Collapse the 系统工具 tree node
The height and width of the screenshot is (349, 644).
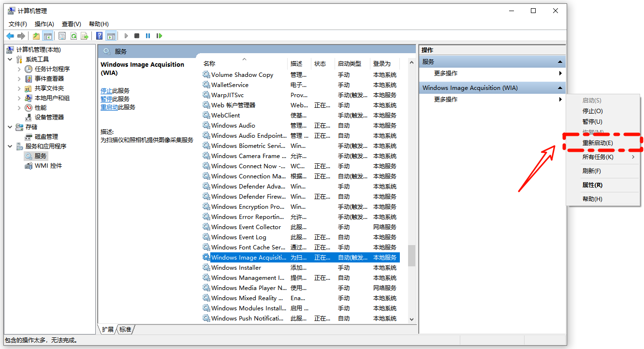(x=10, y=59)
